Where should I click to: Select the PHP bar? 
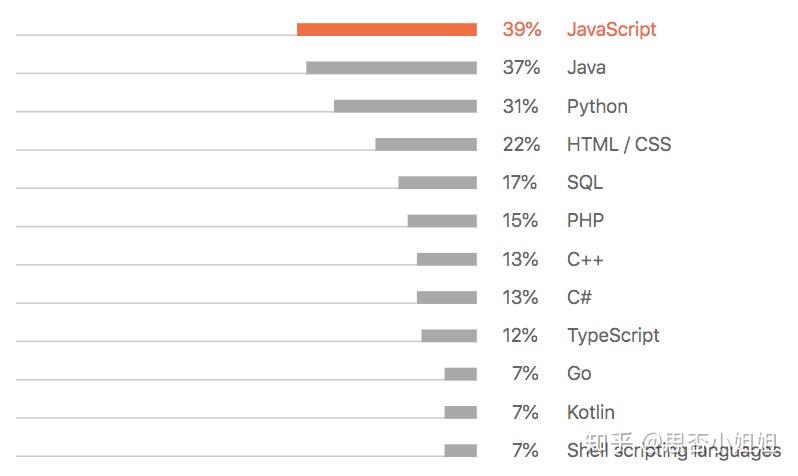point(442,220)
